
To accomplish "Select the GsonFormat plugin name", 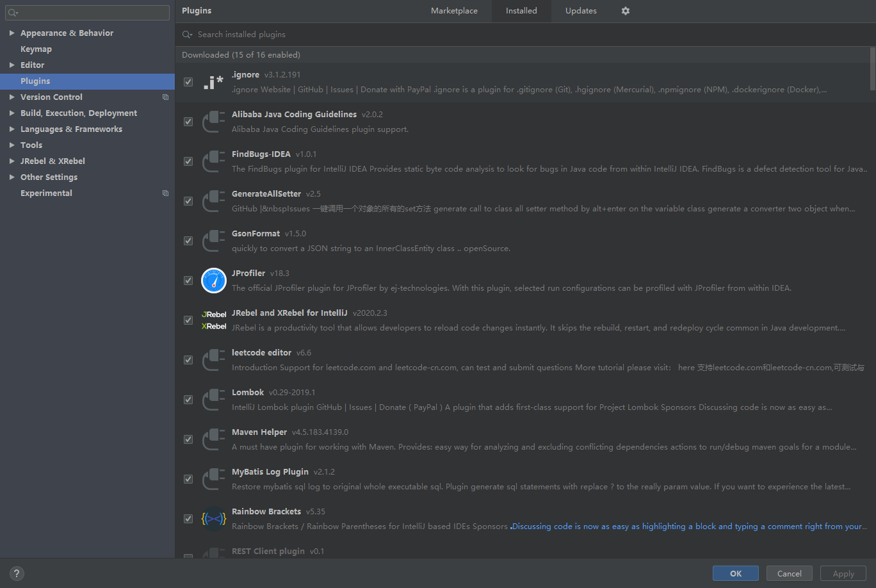I will (255, 234).
